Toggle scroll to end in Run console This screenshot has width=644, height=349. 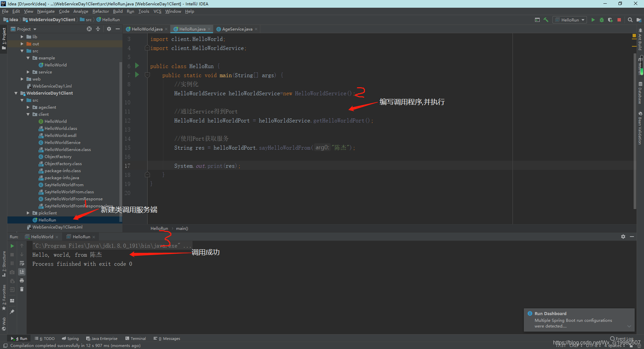click(x=22, y=272)
